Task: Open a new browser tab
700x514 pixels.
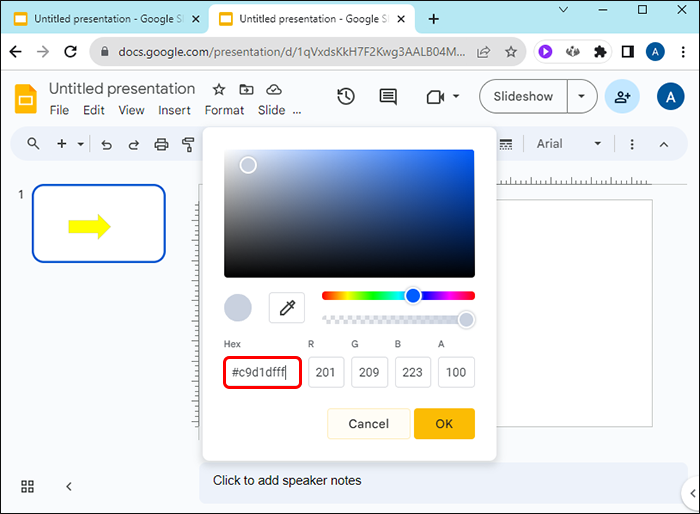Action: [x=433, y=19]
